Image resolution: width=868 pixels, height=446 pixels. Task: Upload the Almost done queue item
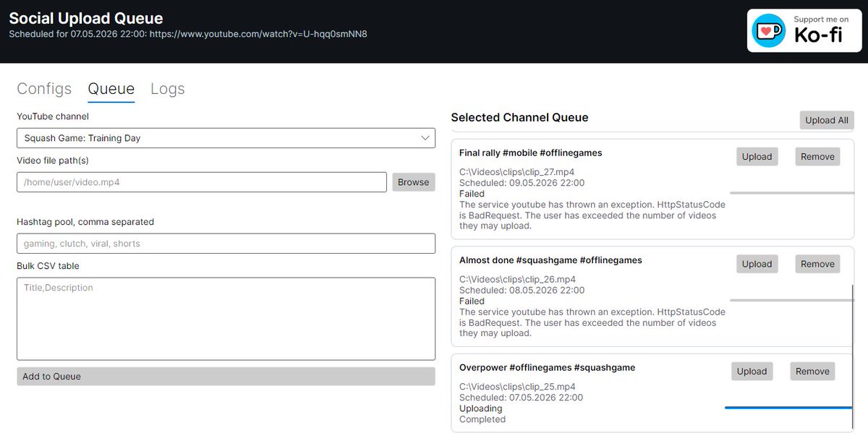pyautogui.click(x=757, y=265)
